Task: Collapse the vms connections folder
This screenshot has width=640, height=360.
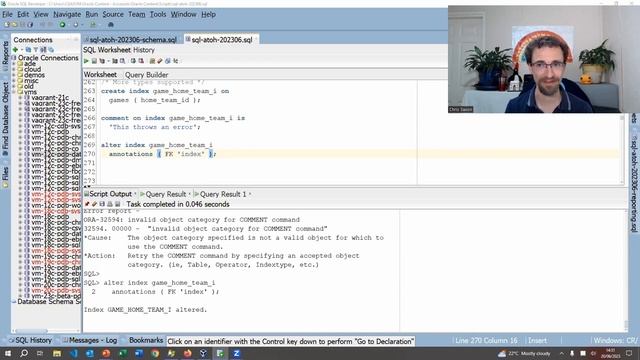Action: pos(14,92)
